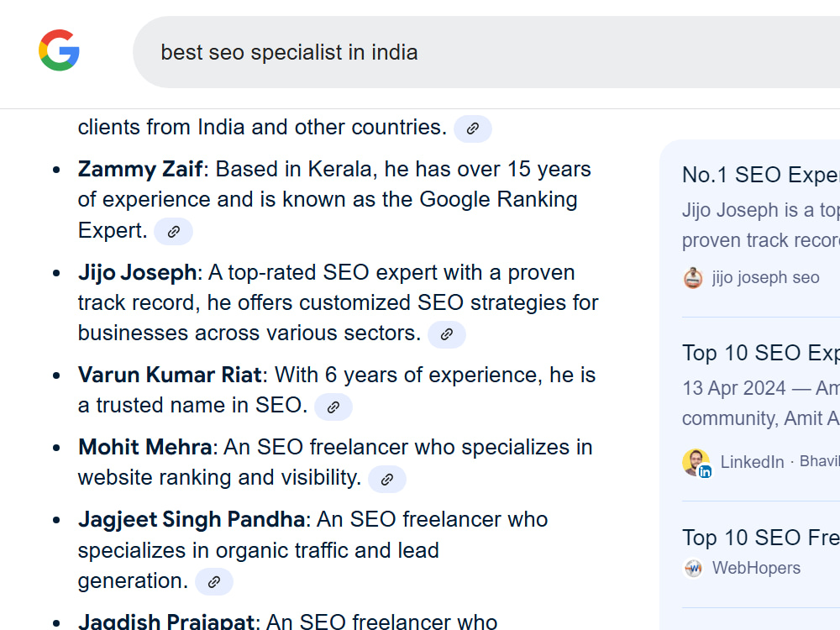This screenshot has width=840, height=630.
Task: Open source link for Zammy Zaif entry
Action: (x=173, y=232)
